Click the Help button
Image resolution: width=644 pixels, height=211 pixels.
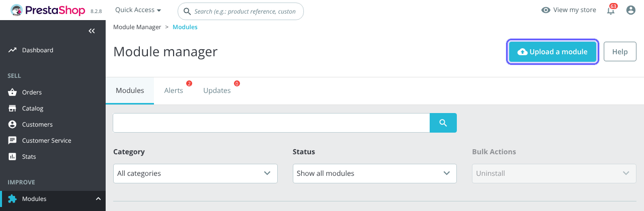[x=620, y=52]
